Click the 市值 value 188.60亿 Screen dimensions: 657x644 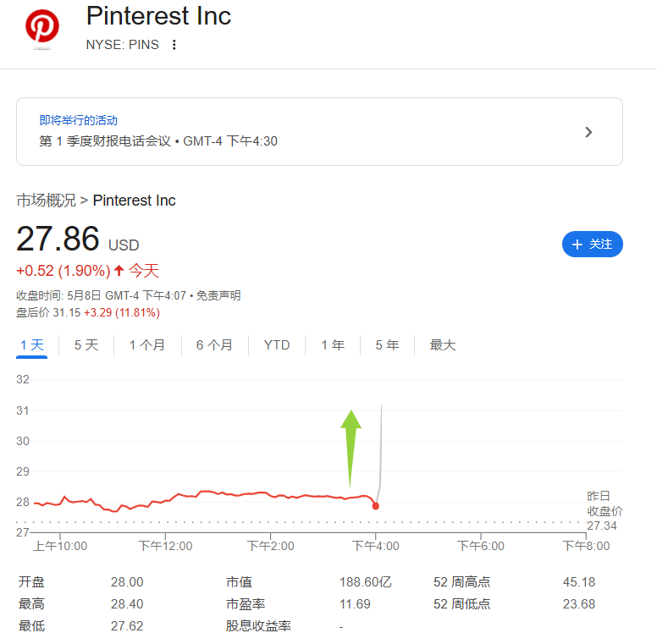pos(366,582)
